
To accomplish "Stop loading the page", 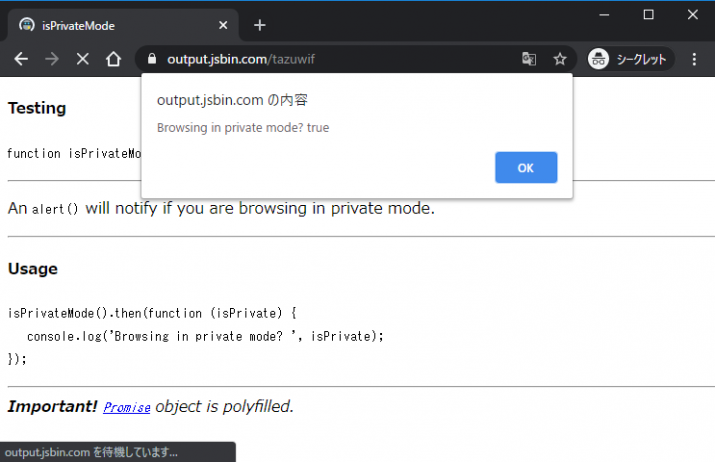I will (x=83, y=59).
